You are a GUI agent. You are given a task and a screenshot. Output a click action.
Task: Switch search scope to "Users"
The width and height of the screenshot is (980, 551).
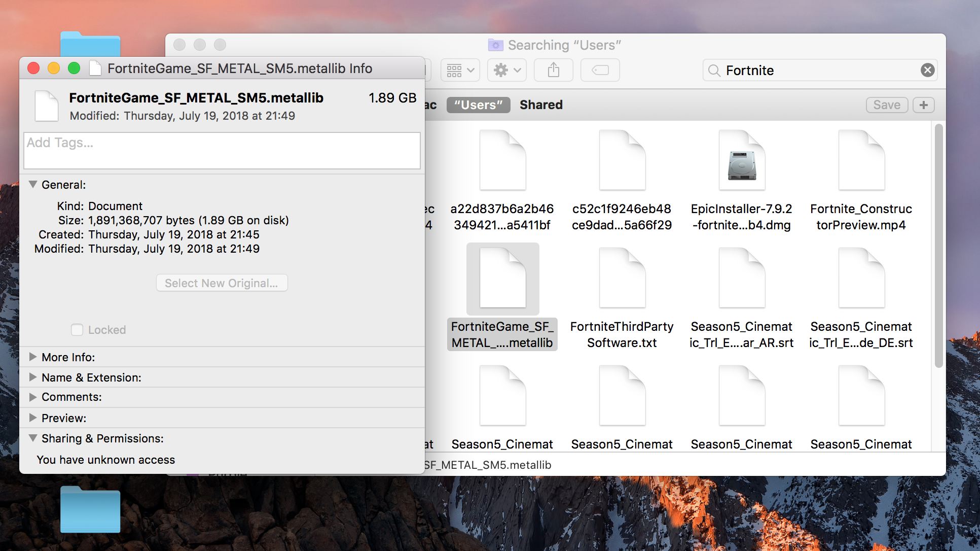478,105
